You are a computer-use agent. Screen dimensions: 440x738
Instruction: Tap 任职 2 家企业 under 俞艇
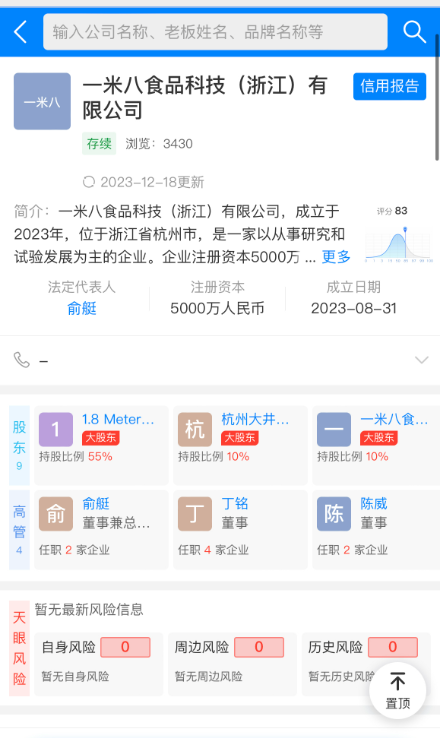[74, 550]
